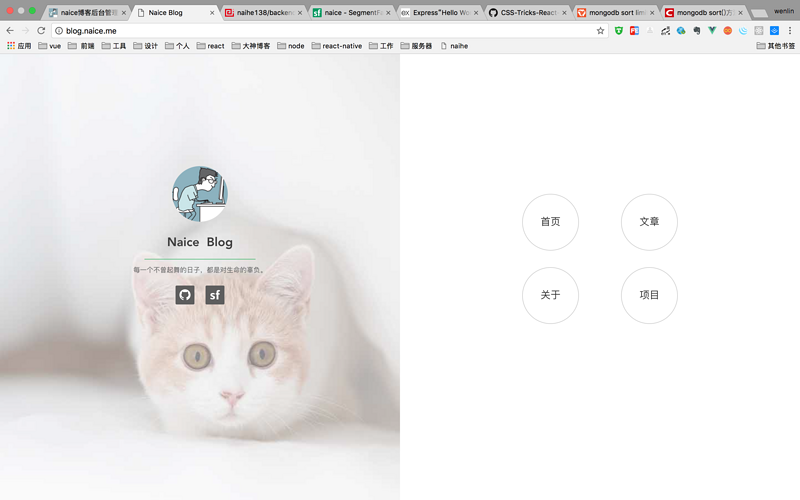Switch to naice - SegmentFault tab
The width and height of the screenshot is (800, 500).
coord(352,12)
